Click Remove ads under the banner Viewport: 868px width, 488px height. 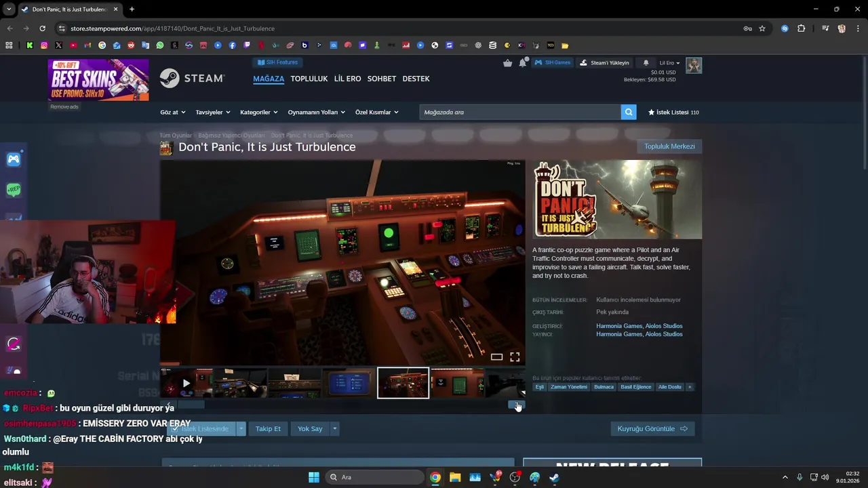64,106
